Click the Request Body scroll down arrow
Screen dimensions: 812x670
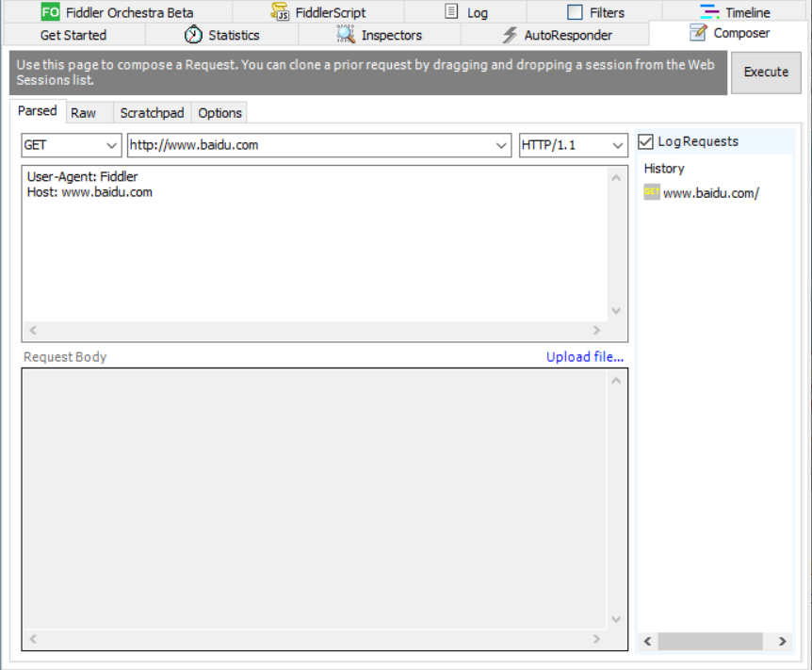pos(616,619)
